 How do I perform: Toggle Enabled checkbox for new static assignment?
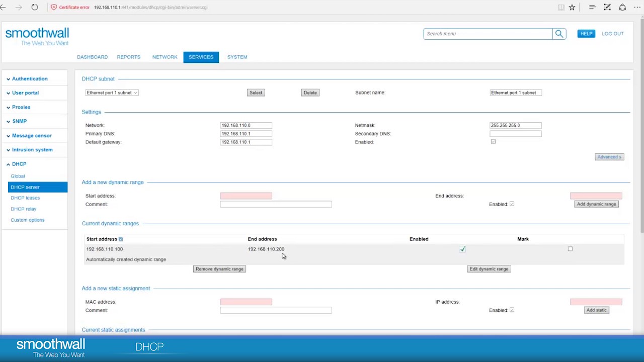point(512,310)
